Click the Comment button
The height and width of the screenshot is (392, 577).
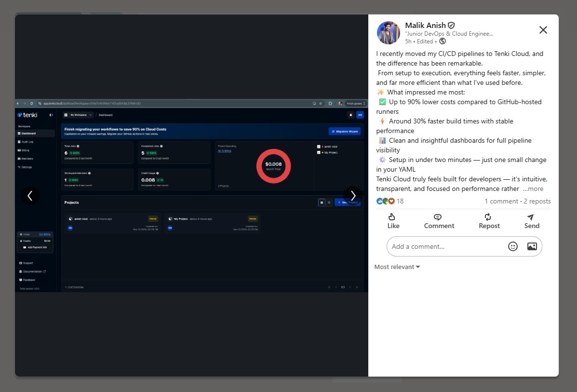click(x=439, y=221)
